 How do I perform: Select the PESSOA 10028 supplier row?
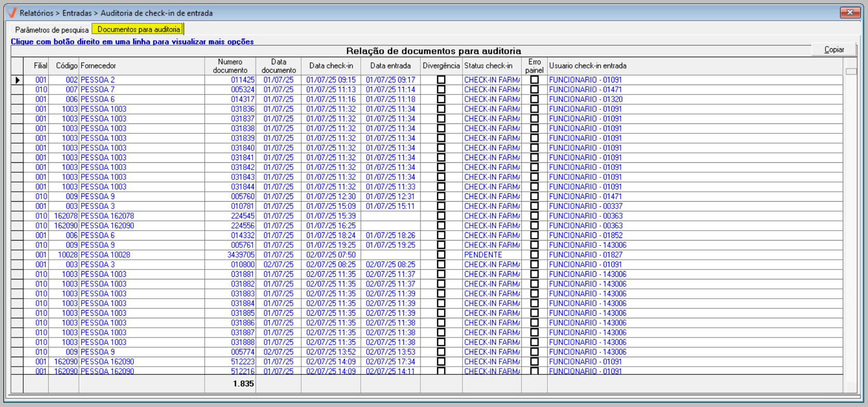coord(105,255)
